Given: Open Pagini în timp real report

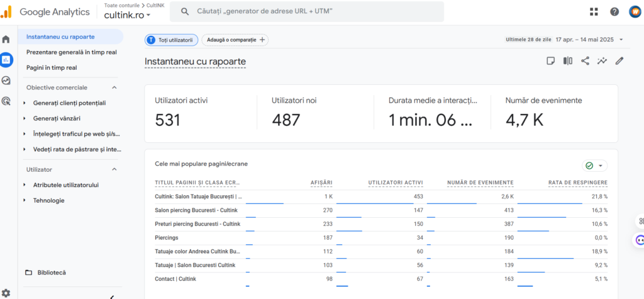Looking at the screenshot, I should click(x=52, y=67).
